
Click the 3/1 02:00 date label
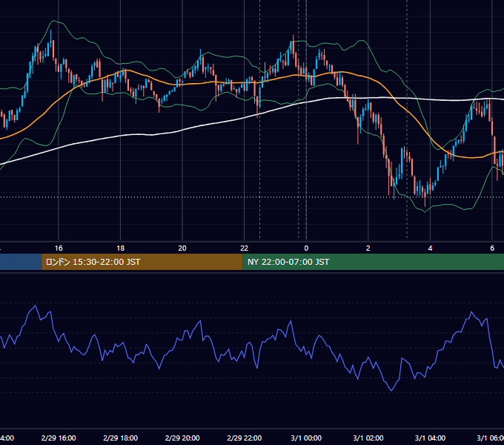point(368,438)
